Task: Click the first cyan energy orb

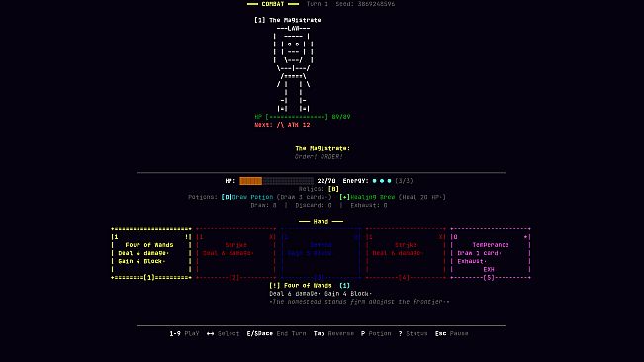Action: click(x=374, y=181)
